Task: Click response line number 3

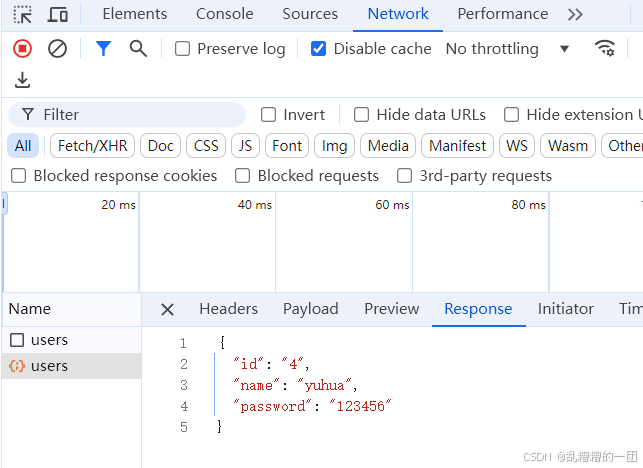Action: coord(184,386)
